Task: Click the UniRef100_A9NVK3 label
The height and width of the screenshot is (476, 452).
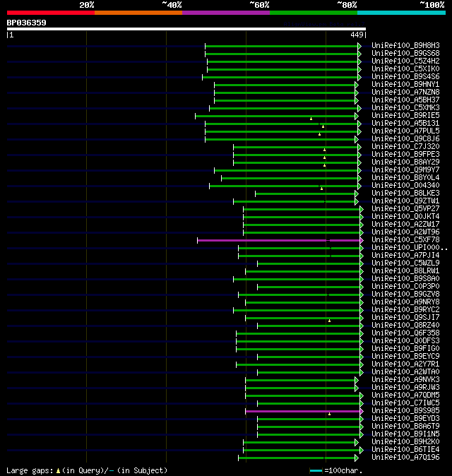Action: (405, 380)
